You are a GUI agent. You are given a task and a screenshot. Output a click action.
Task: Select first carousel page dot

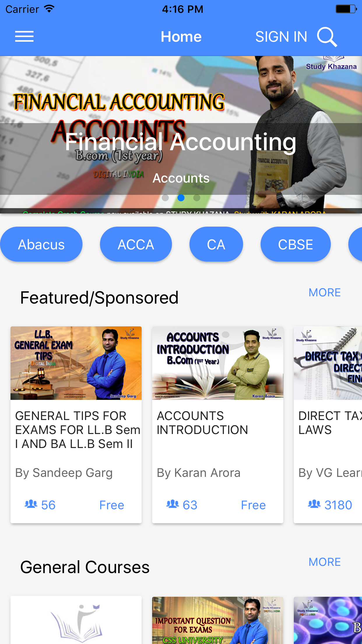165,198
